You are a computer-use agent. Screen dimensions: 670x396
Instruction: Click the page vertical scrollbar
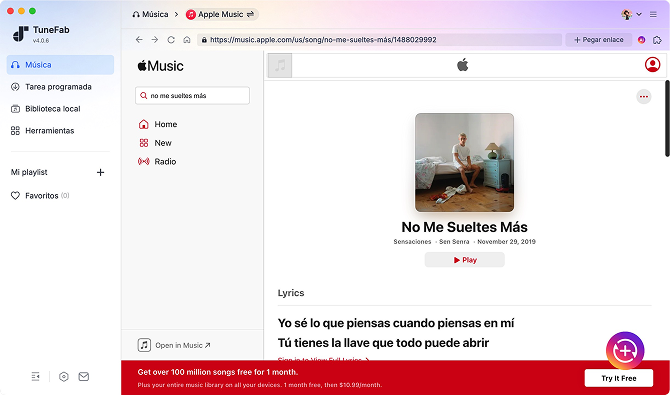pyautogui.click(x=667, y=118)
